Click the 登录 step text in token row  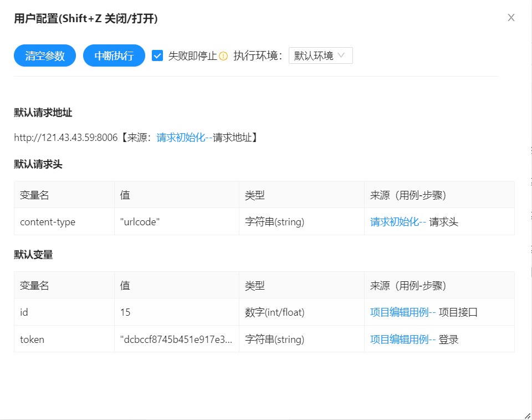[448, 340]
